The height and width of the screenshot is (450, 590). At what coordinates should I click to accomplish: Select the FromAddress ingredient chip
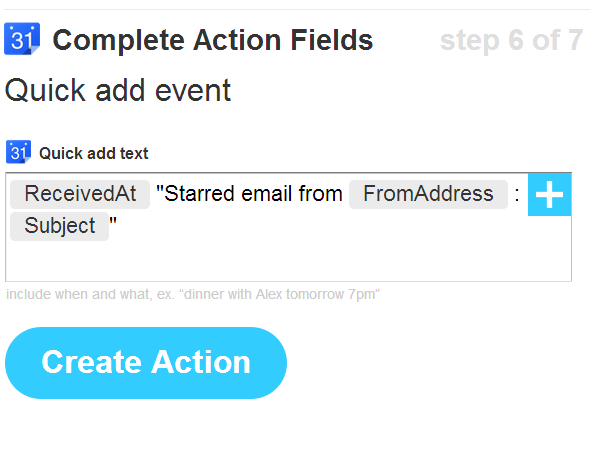point(428,194)
